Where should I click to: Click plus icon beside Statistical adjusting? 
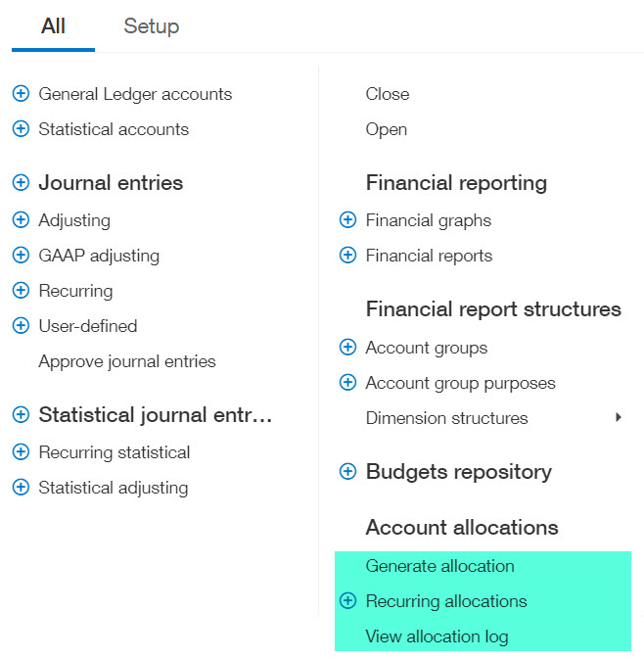tap(21, 488)
